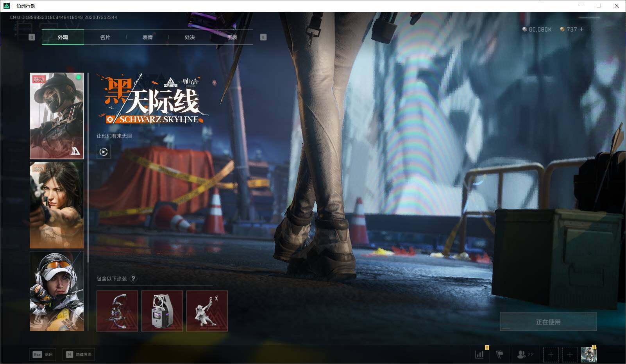Click the second empty squad slot plus
The width and height of the screenshot is (626, 364).
(570, 355)
